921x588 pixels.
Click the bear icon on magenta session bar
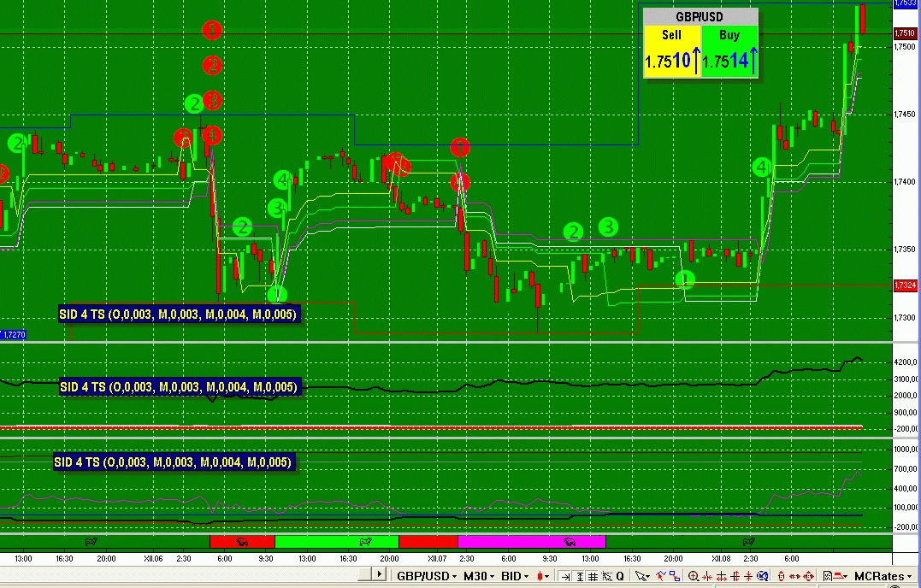[x=570, y=542]
